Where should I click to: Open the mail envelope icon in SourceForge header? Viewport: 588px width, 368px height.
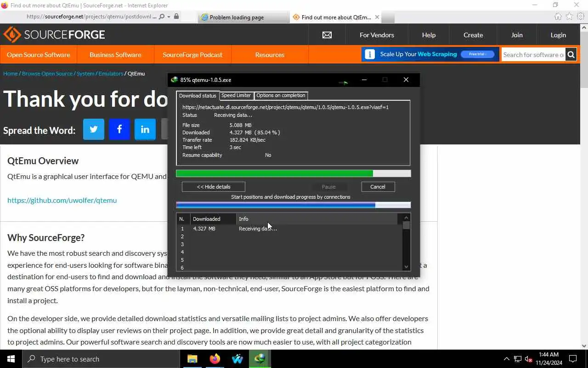coord(327,35)
